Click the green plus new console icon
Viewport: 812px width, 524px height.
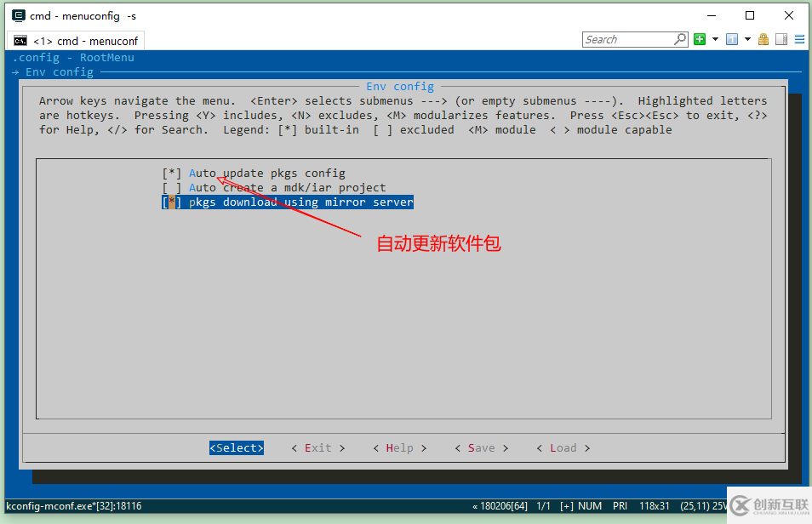point(700,39)
